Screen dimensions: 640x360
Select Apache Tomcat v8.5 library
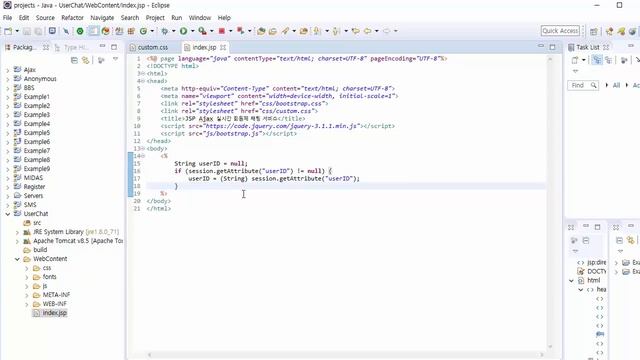coord(78,241)
